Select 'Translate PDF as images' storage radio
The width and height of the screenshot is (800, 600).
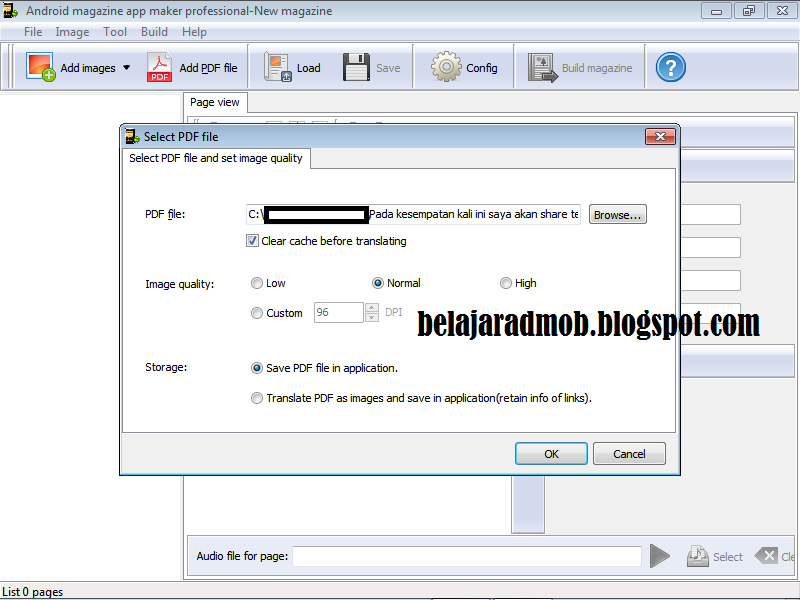[257, 398]
